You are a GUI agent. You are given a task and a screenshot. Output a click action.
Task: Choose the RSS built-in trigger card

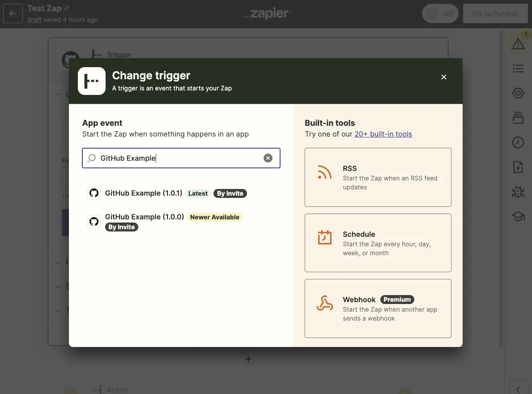coord(378,177)
